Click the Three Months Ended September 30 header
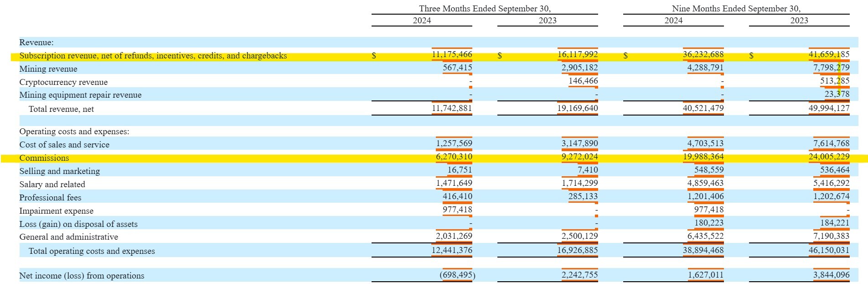 (x=485, y=9)
